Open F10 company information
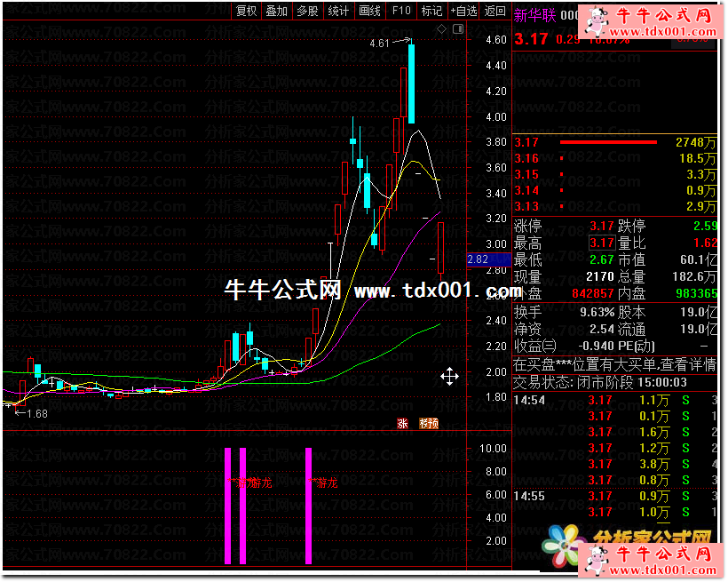The width and height of the screenshot is (728, 582). point(401,11)
